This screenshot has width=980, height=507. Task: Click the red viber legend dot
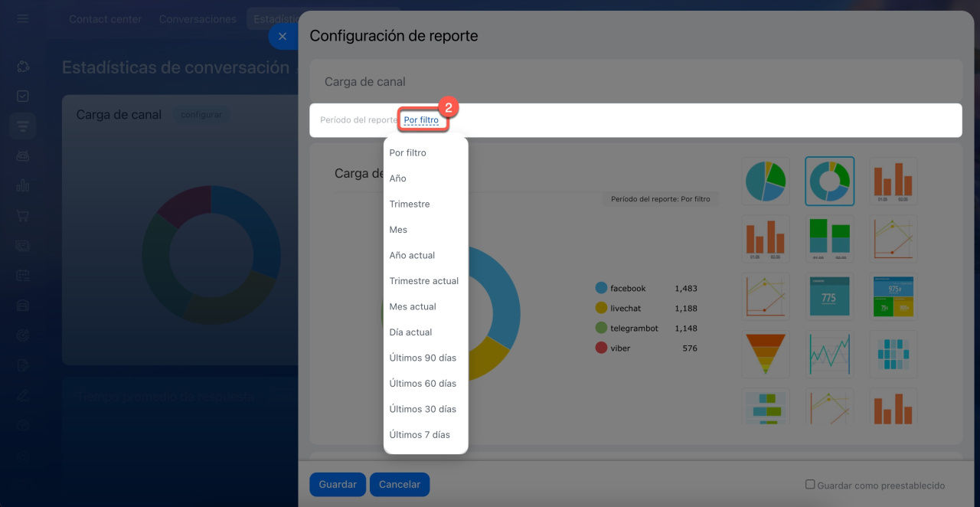point(601,348)
